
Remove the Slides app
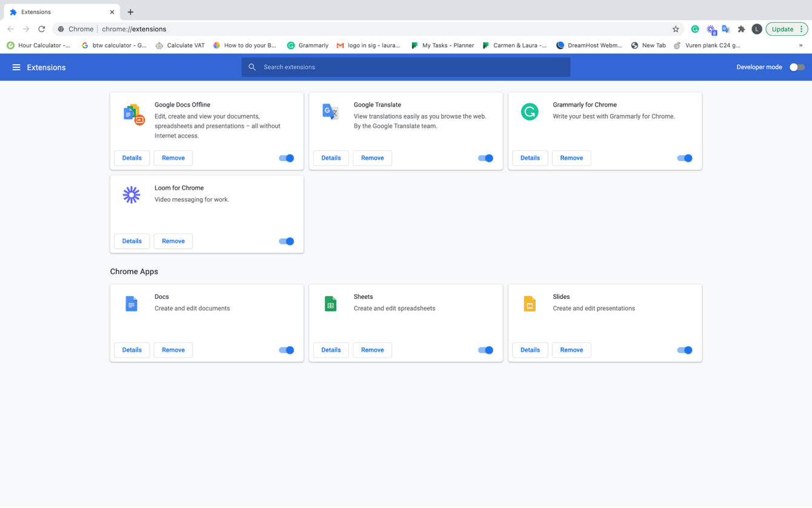coord(571,350)
